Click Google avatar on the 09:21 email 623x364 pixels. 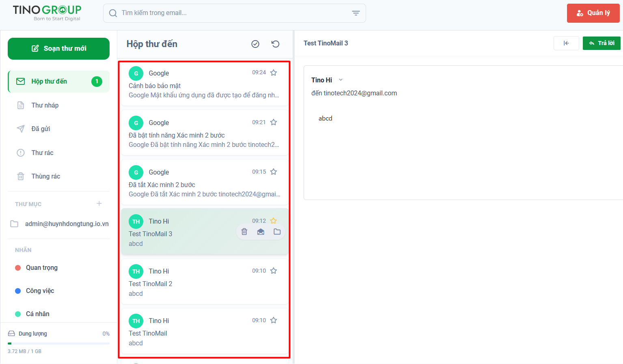click(x=136, y=123)
